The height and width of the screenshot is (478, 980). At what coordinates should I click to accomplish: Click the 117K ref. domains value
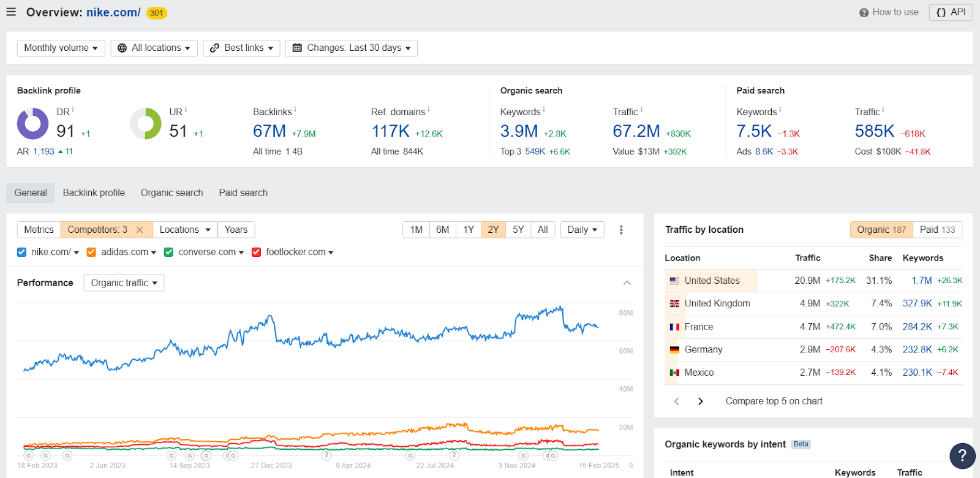(390, 131)
